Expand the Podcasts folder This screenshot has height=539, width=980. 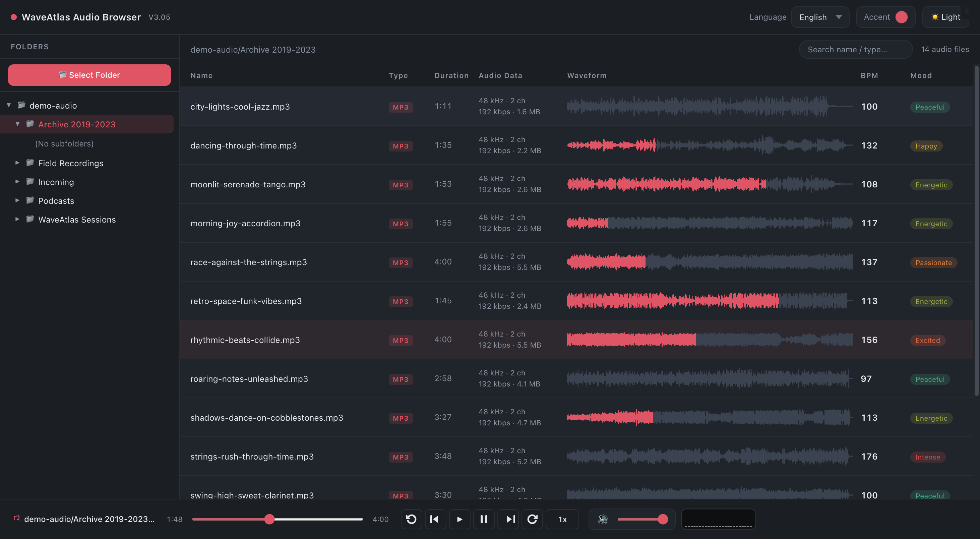point(17,200)
